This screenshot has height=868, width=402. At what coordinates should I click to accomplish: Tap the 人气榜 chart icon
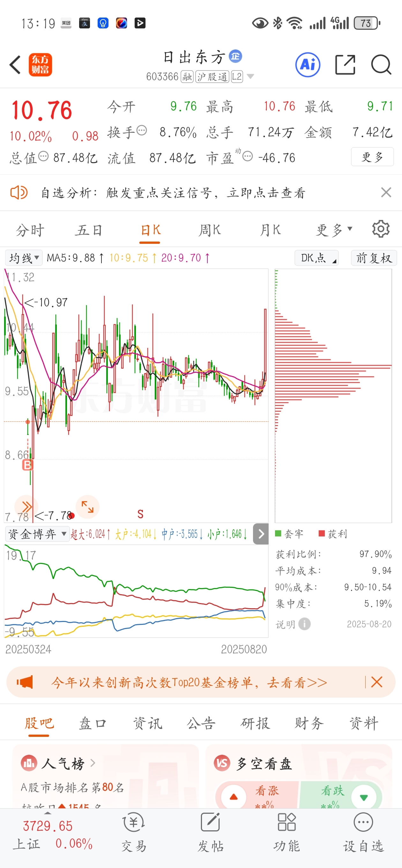(29, 763)
